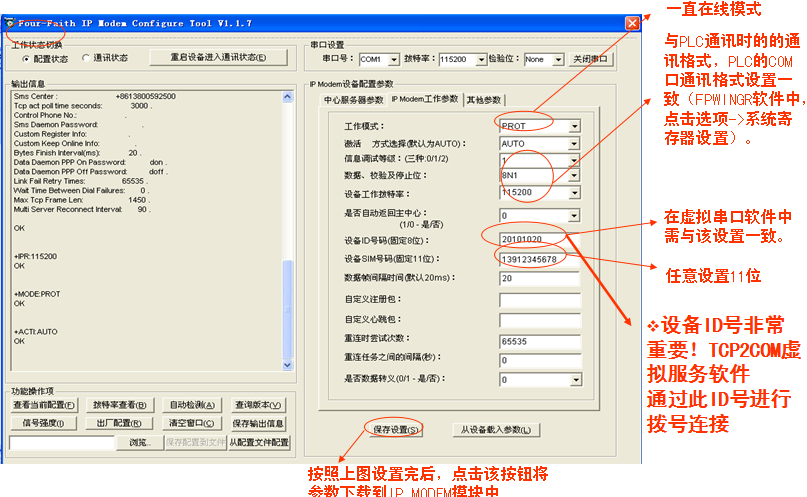807x497 pixels.
Task: Switch to the 中心服务器参数 tab
Action: pyautogui.click(x=353, y=100)
